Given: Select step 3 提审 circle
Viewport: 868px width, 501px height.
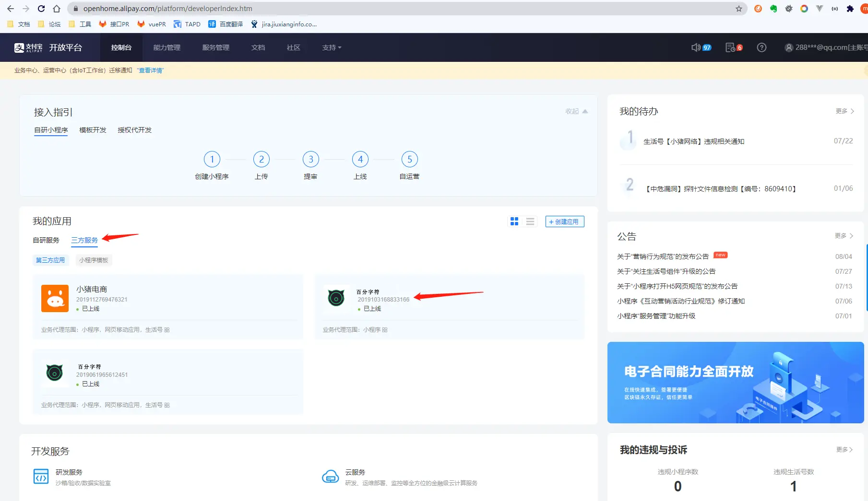Looking at the screenshot, I should point(311,159).
